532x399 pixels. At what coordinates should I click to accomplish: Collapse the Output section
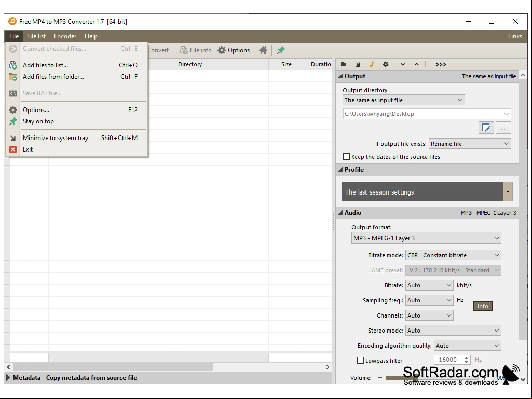pyautogui.click(x=340, y=76)
